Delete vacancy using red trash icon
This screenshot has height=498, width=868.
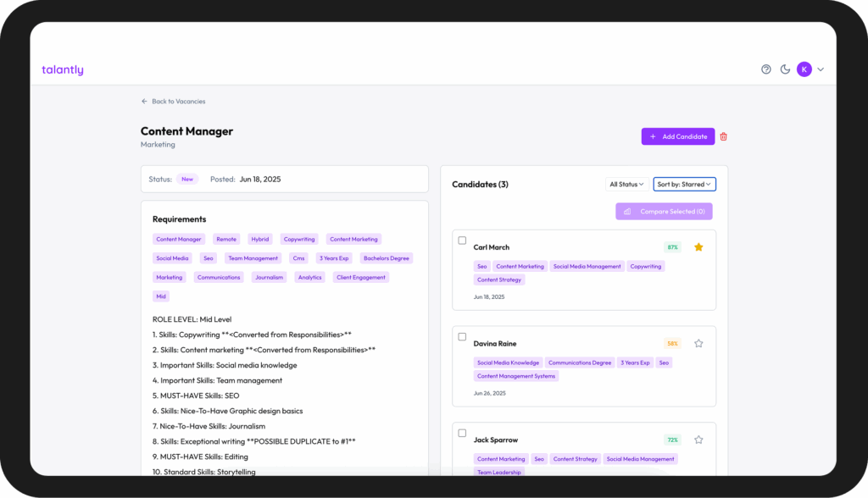coord(723,136)
